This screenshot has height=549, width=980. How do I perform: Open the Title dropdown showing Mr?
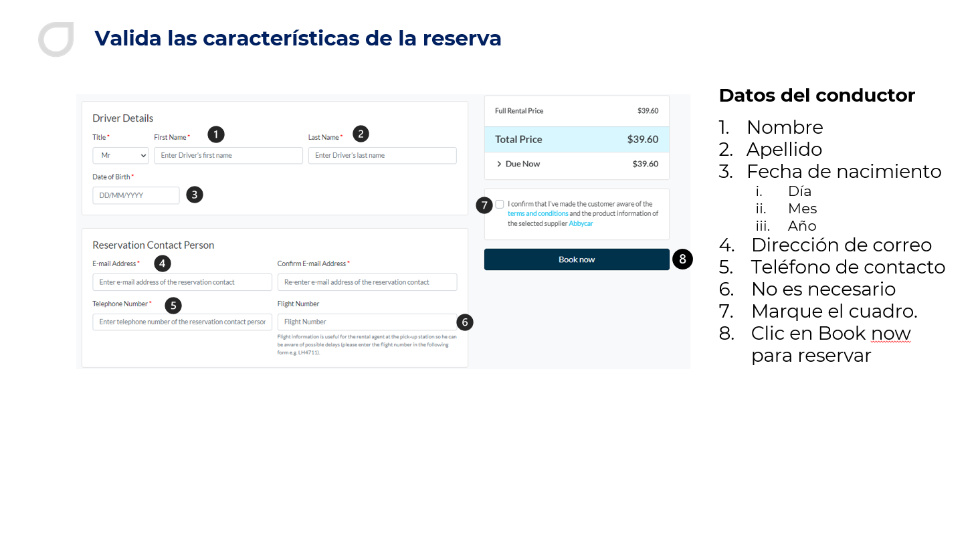pyautogui.click(x=120, y=155)
